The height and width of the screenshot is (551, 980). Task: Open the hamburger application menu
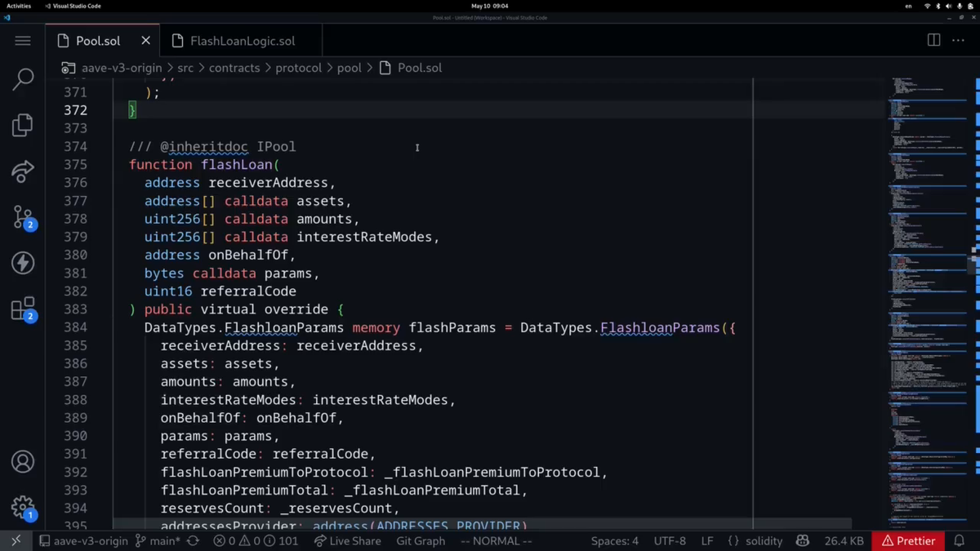click(x=23, y=41)
